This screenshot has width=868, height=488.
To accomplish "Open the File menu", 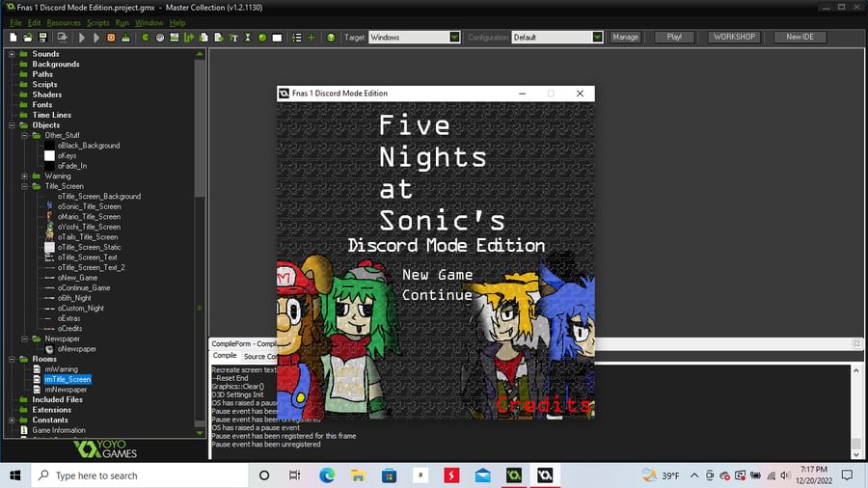I will pyautogui.click(x=15, y=23).
